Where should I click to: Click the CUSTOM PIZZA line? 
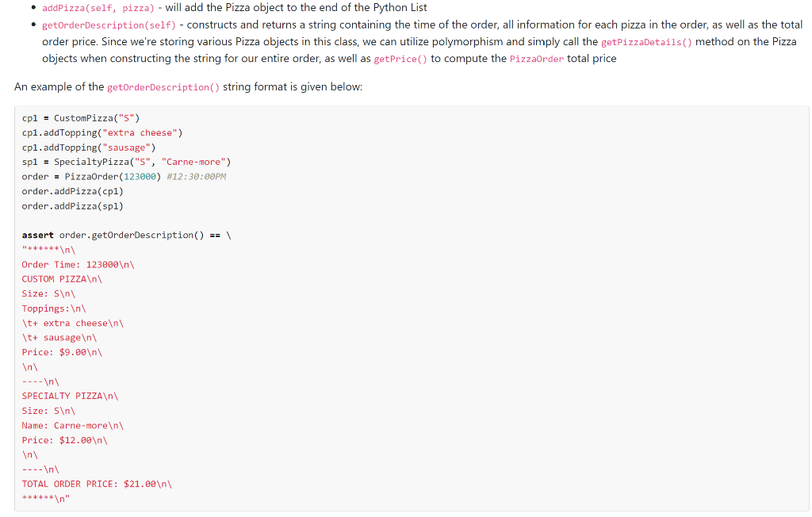click(x=62, y=278)
